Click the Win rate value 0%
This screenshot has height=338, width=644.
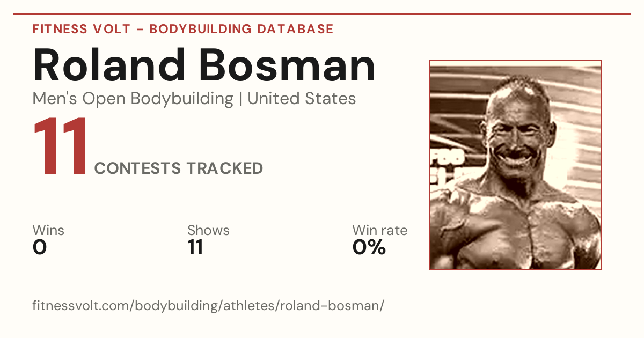369,248
